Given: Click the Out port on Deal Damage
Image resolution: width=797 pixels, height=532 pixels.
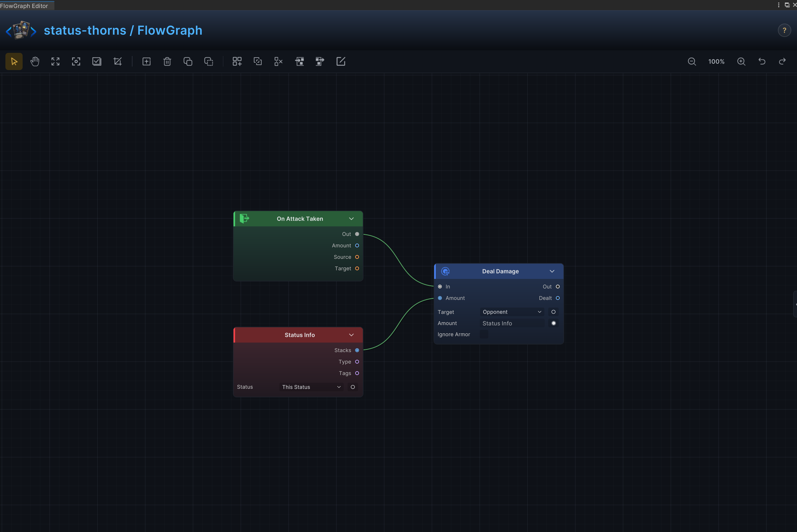Looking at the screenshot, I should (558, 287).
